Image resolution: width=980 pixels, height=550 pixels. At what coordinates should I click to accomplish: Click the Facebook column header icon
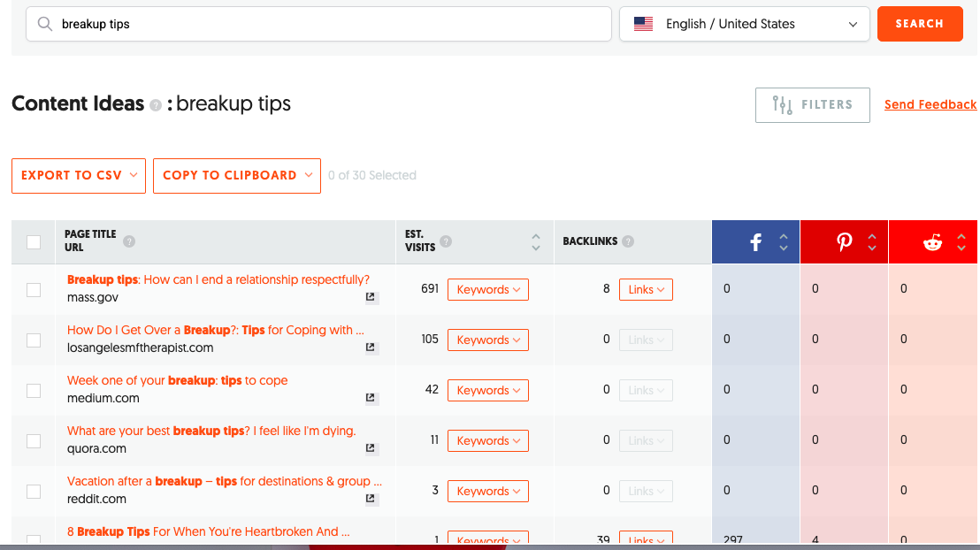pos(755,242)
